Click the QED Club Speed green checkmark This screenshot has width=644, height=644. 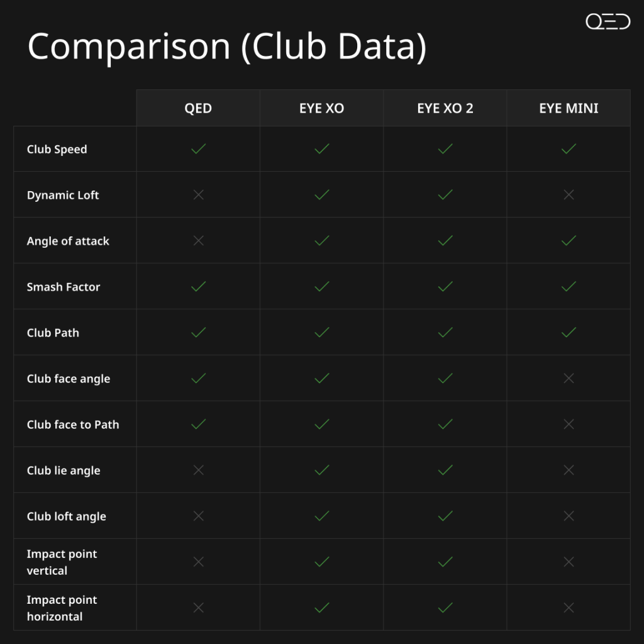click(198, 149)
